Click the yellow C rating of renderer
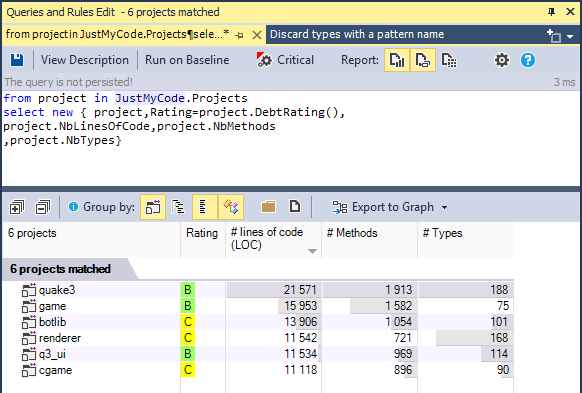 [188, 338]
